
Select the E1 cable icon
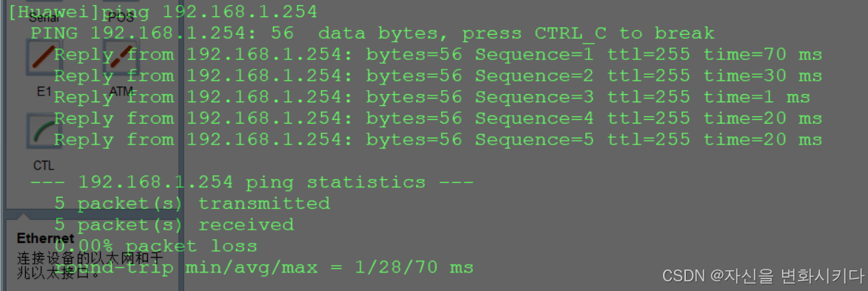[44, 58]
